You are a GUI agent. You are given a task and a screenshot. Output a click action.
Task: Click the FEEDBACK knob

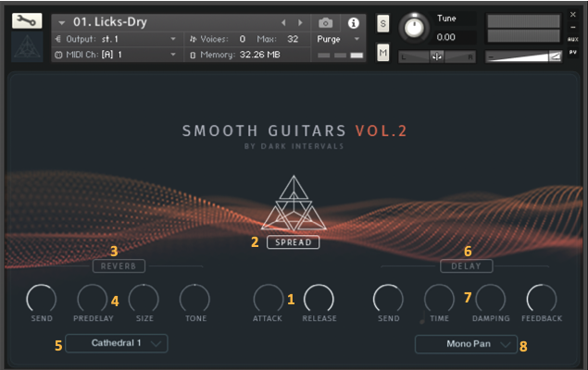coord(542,299)
